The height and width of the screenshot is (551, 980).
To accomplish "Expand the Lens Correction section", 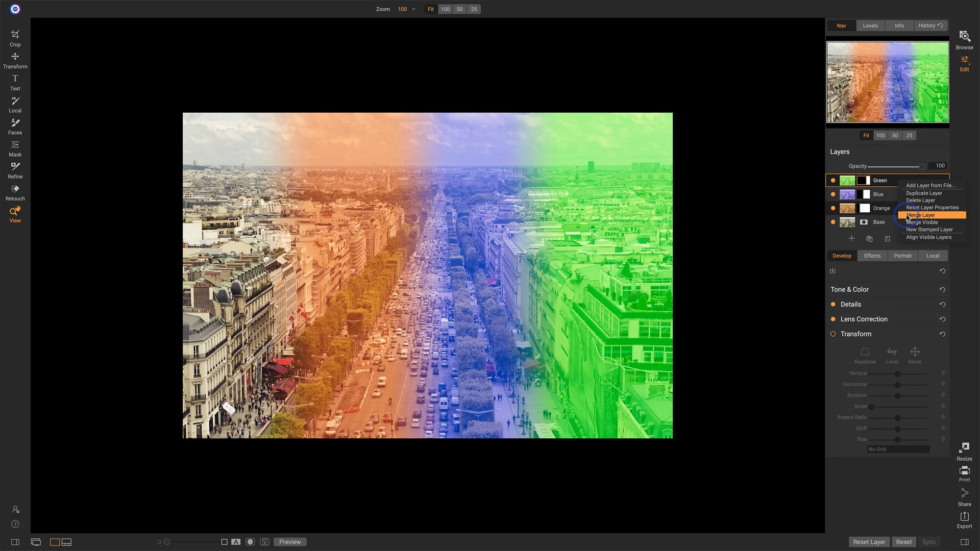I will click(x=864, y=319).
